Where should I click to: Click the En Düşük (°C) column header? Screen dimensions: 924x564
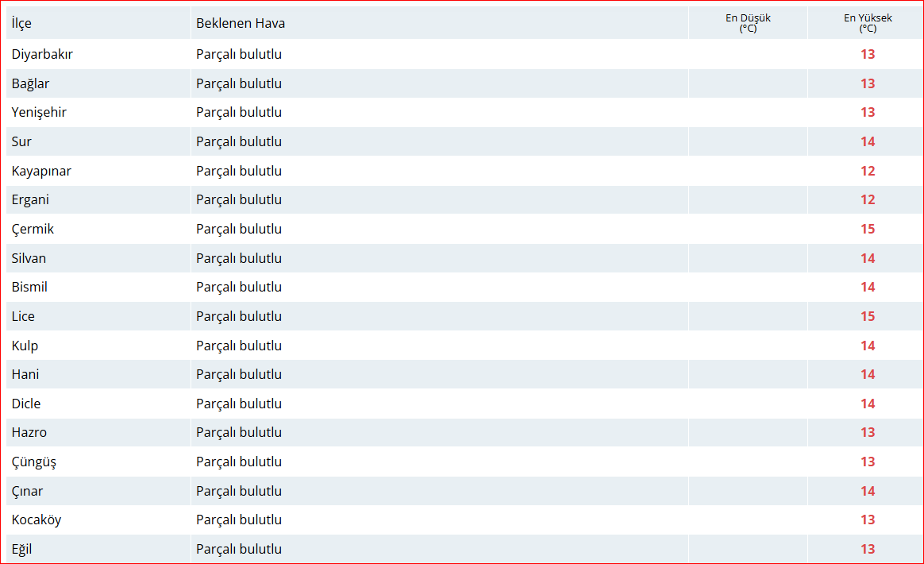[x=748, y=23]
